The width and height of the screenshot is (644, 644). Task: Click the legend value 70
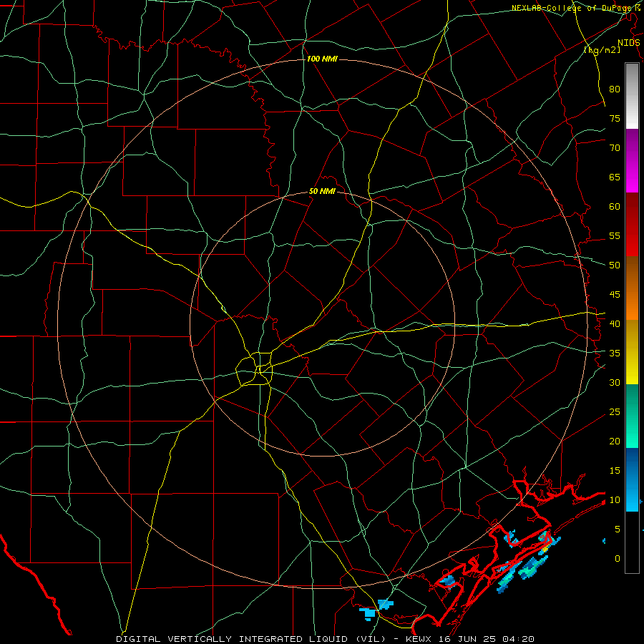[x=615, y=148]
